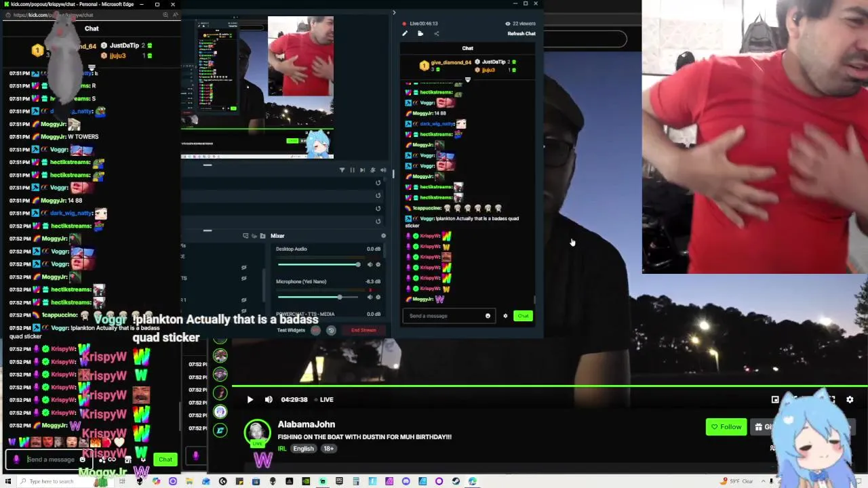Viewport: 868px width, 488px height.
Task: Open emoji picker in Streamlabs chat box
Action: pyautogui.click(x=488, y=316)
